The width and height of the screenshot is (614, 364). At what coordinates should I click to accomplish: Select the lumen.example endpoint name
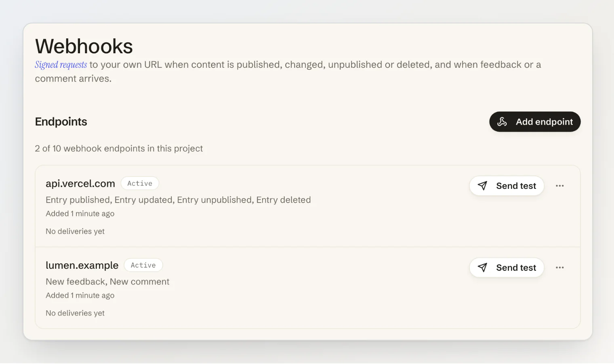(x=82, y=265)
